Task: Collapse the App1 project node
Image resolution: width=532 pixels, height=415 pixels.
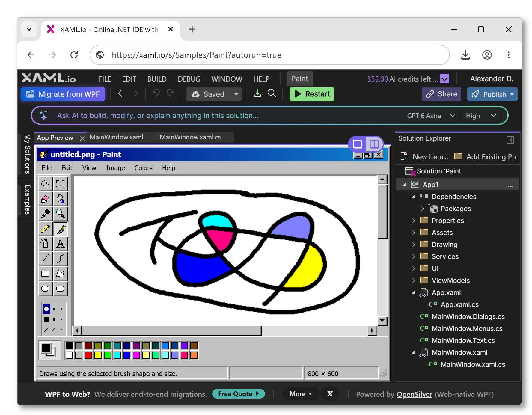Action: (x=404, y=185)
